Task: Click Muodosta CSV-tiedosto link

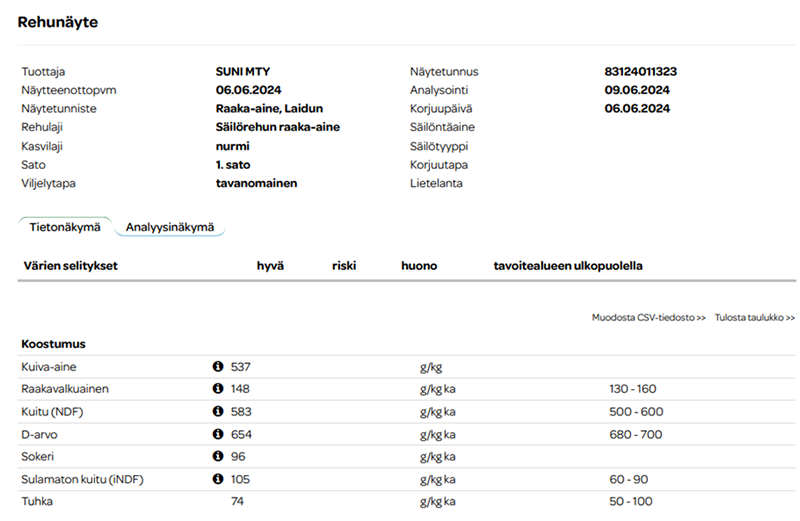Action: click(648, 317)
